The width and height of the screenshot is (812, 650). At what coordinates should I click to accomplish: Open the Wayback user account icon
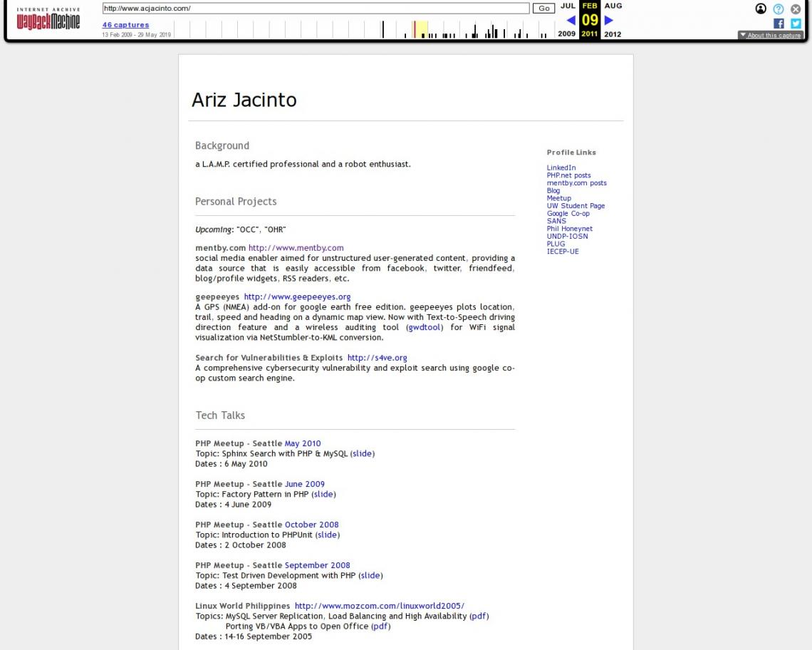(x=761, y=9)
